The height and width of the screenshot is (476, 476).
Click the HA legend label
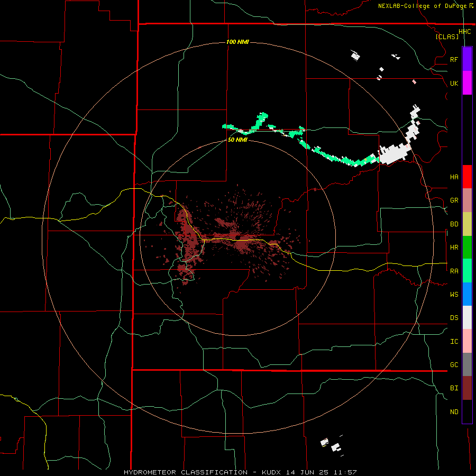click(454, 177)
